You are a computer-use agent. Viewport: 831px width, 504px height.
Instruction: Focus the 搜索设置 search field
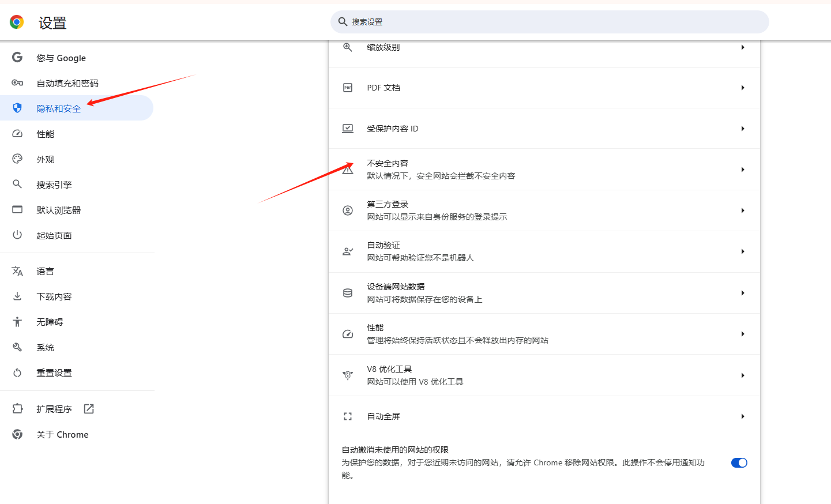[x=550, y=22]
